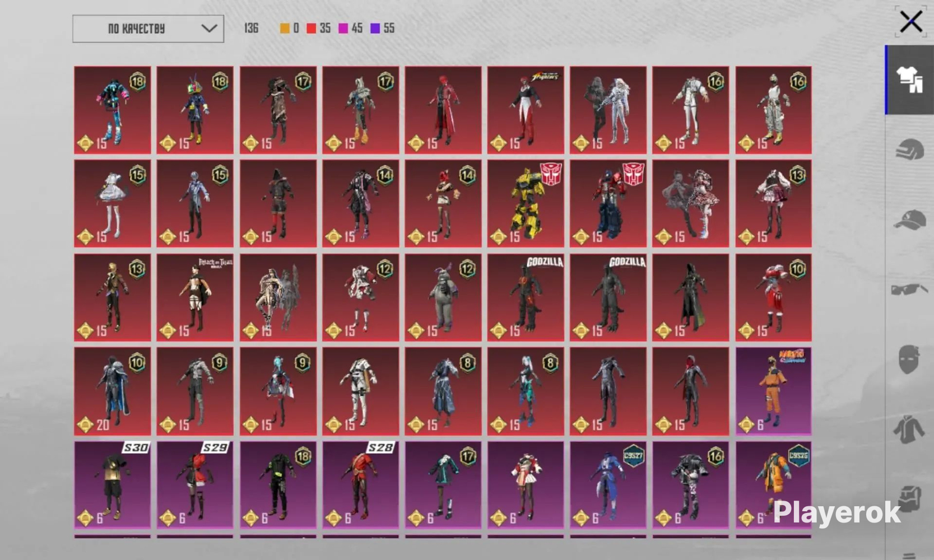Open the outfits category tab

(909, 80)
